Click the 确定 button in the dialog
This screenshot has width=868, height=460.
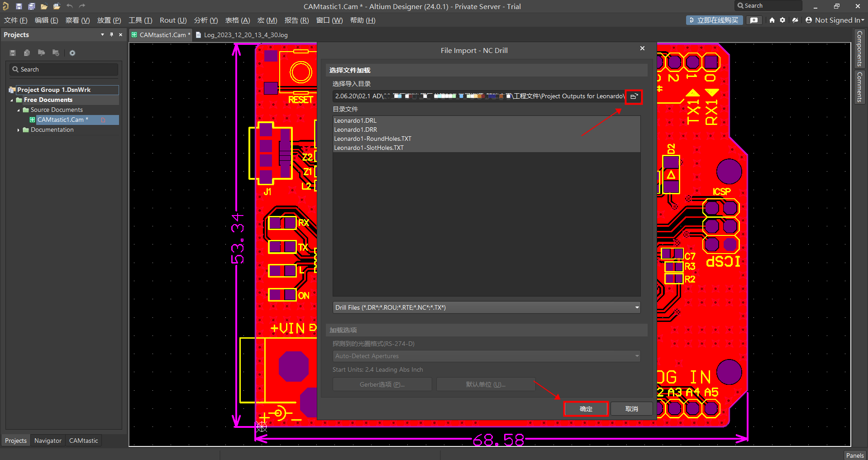586,409
